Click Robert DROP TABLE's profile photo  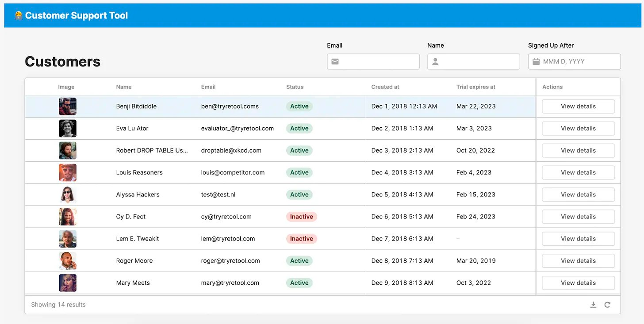coord(68,151)
